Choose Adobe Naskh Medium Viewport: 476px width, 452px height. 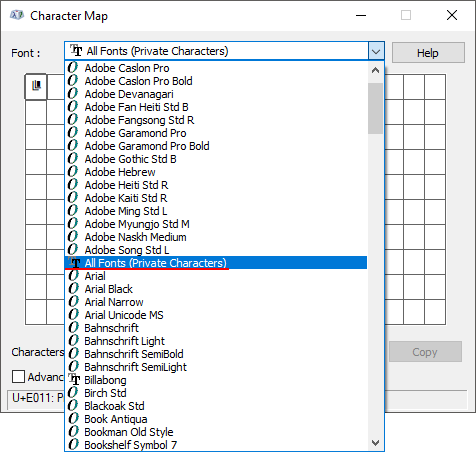coord(216,237)
